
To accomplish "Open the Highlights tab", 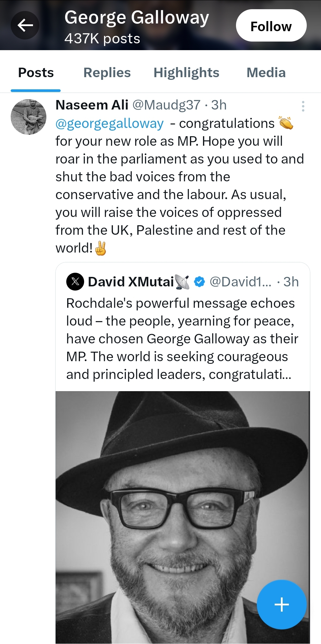I will point(186,73).
